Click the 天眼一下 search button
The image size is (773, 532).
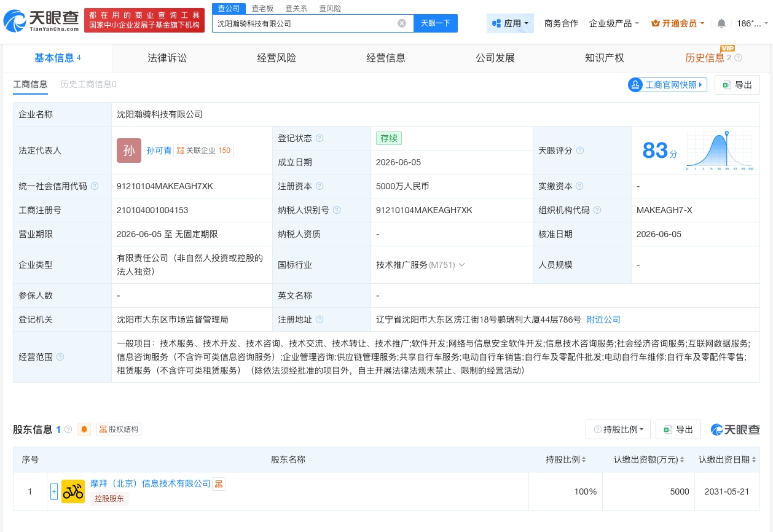436,23
